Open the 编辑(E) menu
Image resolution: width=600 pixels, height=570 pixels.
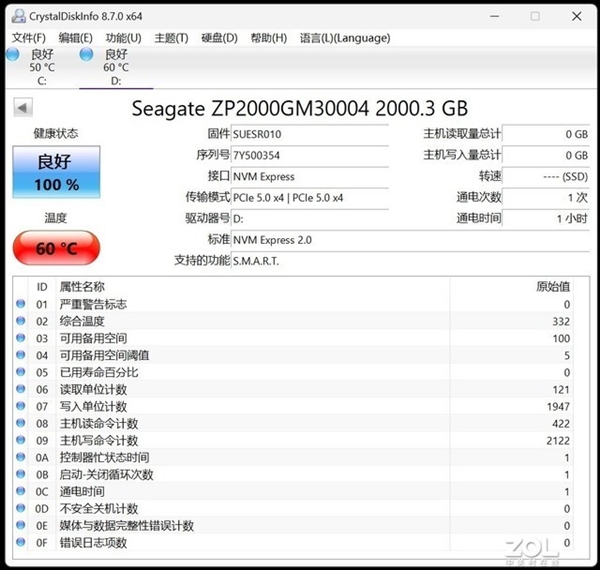click(75, 38)
